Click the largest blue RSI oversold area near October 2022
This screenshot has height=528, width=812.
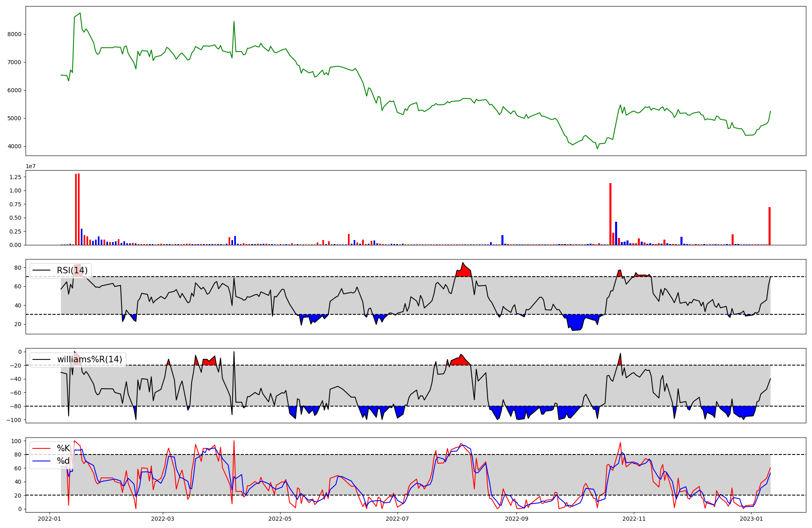[x=577, y=322]
